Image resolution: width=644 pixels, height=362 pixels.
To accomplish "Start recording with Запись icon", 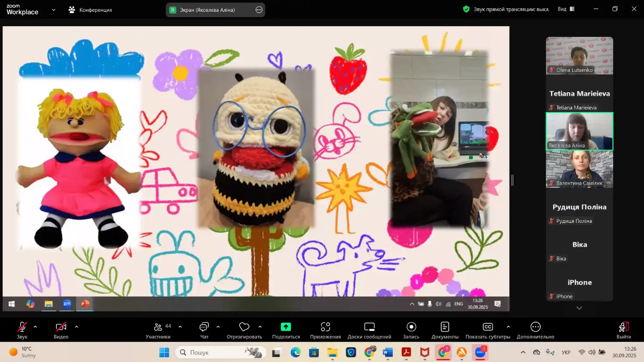I will point(411,327).
